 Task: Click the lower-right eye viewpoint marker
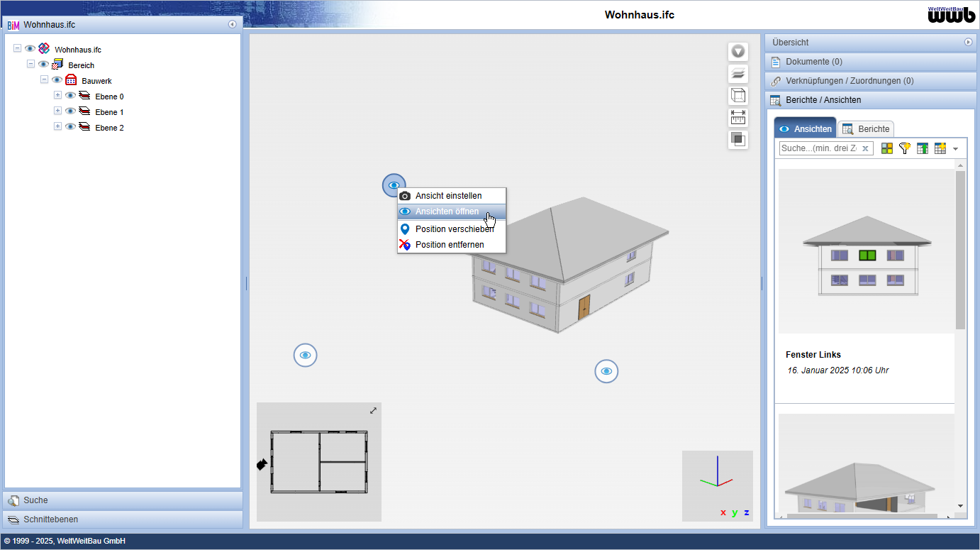coord(606,371)
